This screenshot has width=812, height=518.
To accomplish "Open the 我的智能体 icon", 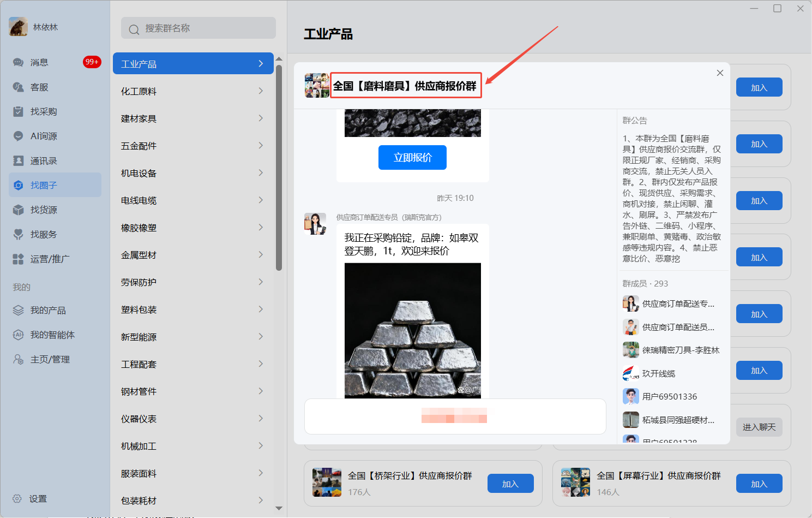I will [18, 335].
